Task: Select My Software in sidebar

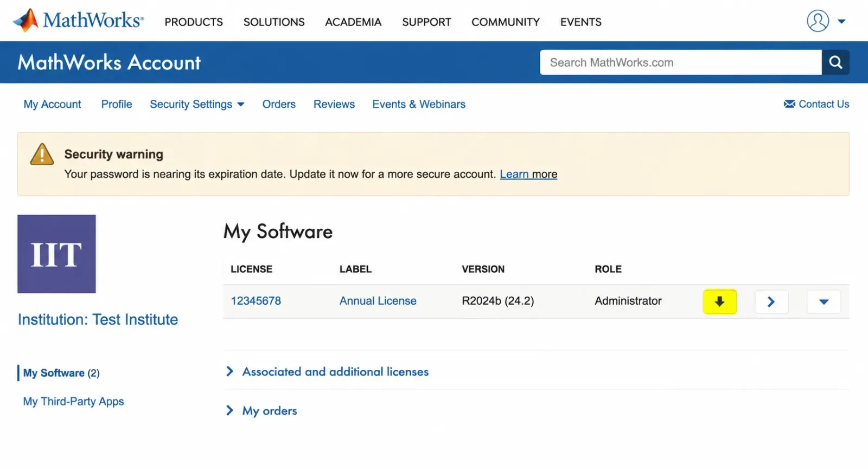Action: point(61,373)
